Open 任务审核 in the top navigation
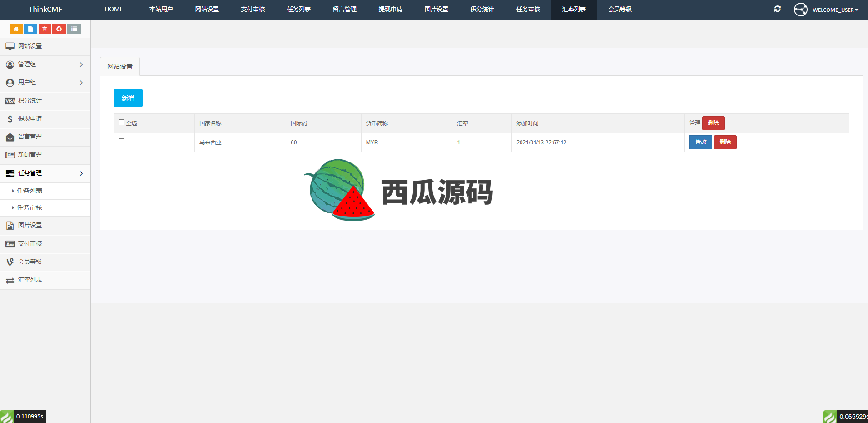Viewport: 868px width, 423px height. point(528,10)
